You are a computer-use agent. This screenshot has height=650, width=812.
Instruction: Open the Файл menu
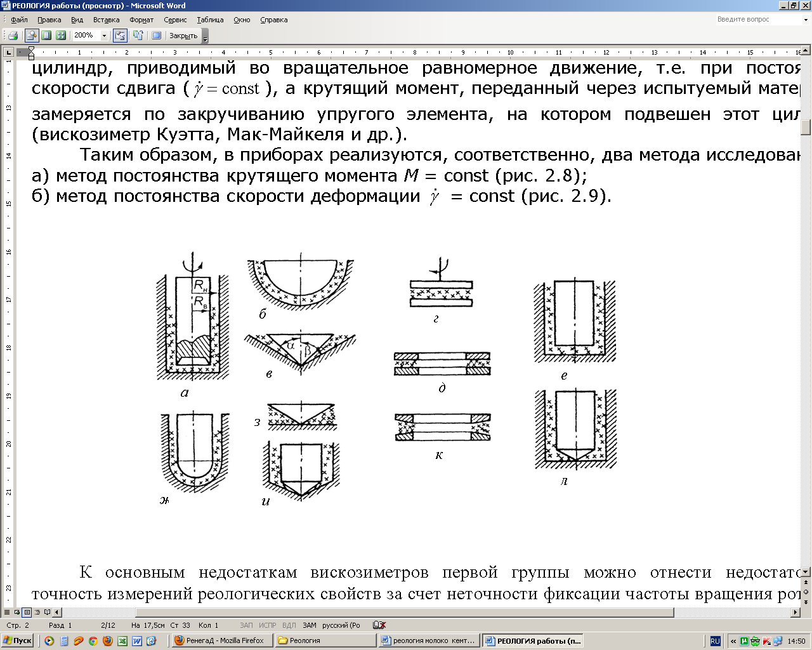(x=19, y=20)
